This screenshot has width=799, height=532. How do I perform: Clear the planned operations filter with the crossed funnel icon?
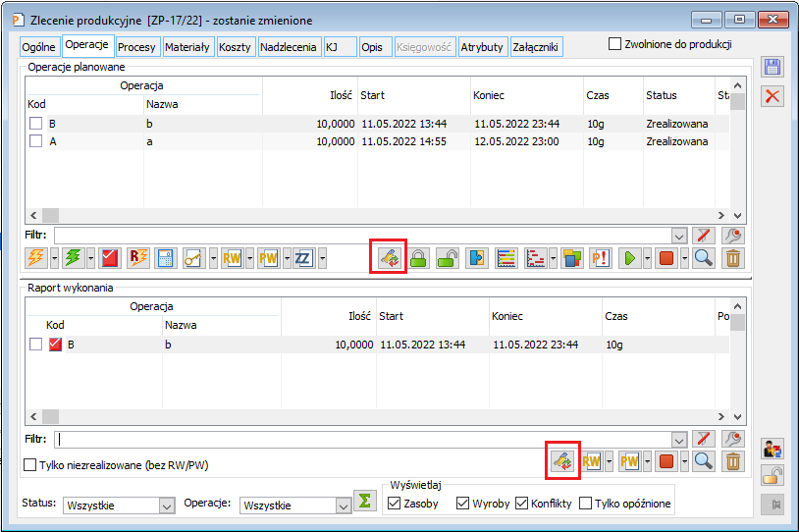point(704,236)
